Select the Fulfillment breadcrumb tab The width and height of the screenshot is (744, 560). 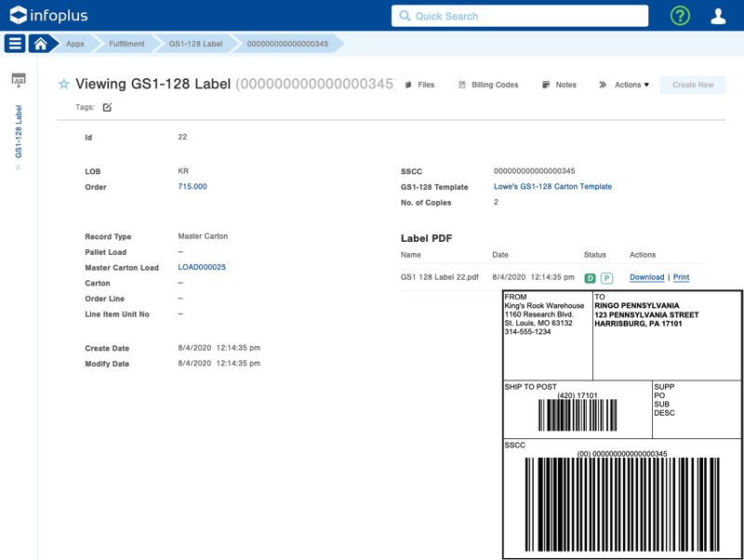[126, 43]
